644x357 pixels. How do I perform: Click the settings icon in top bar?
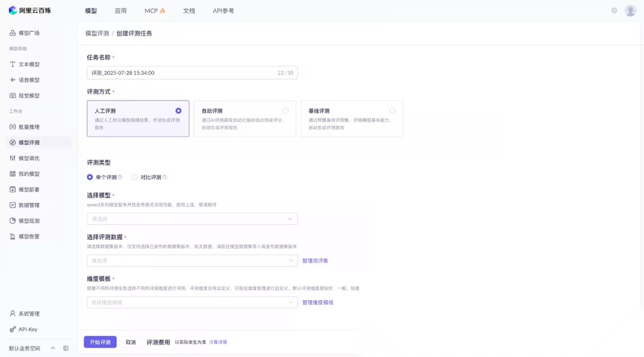pyautogui.click(x=614, y=11)
